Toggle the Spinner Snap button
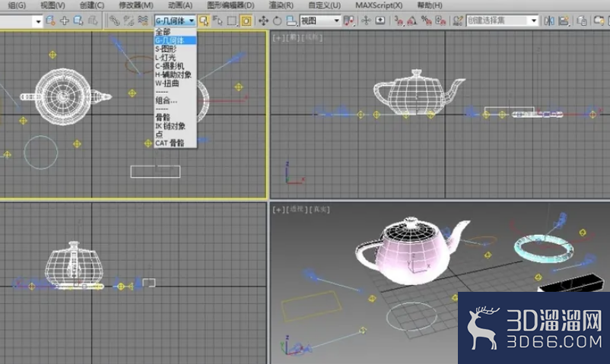Screen dimensions: 610x364 (440, 21)
